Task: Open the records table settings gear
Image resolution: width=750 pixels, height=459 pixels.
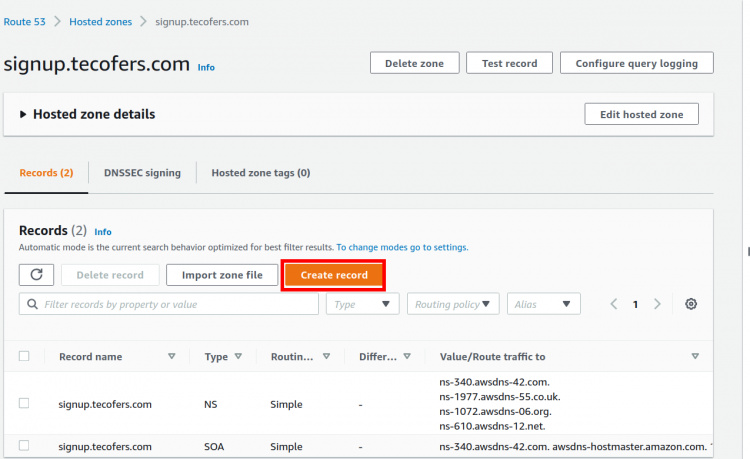Action: click(690, 304)
